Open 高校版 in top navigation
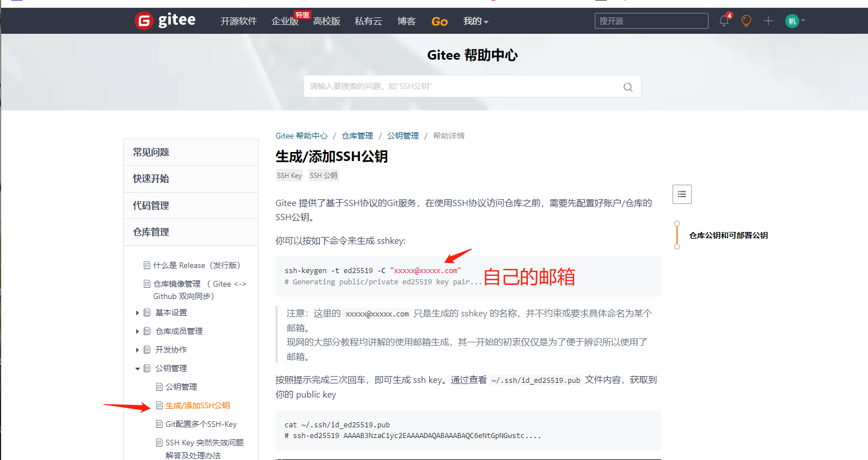 tap(327, 21)
